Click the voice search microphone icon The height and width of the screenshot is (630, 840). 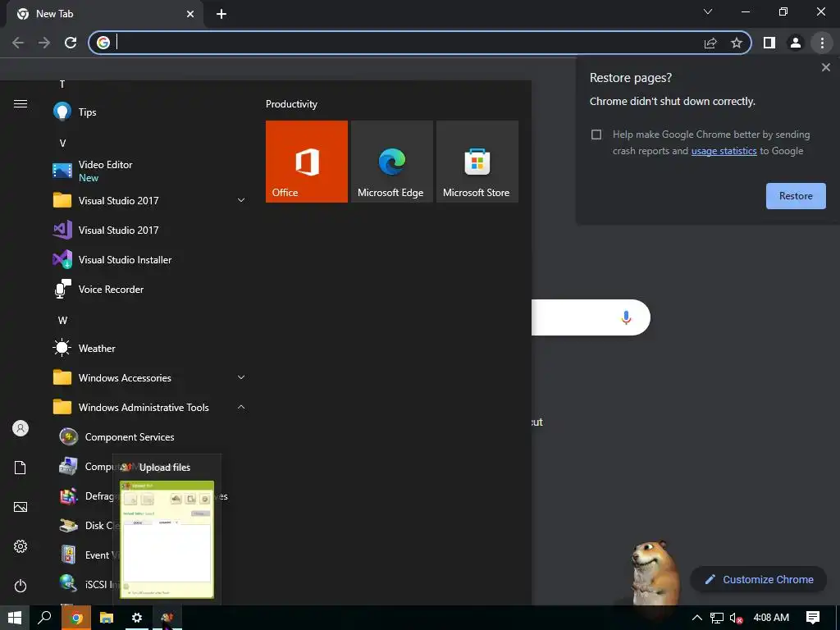click(626, 317)
